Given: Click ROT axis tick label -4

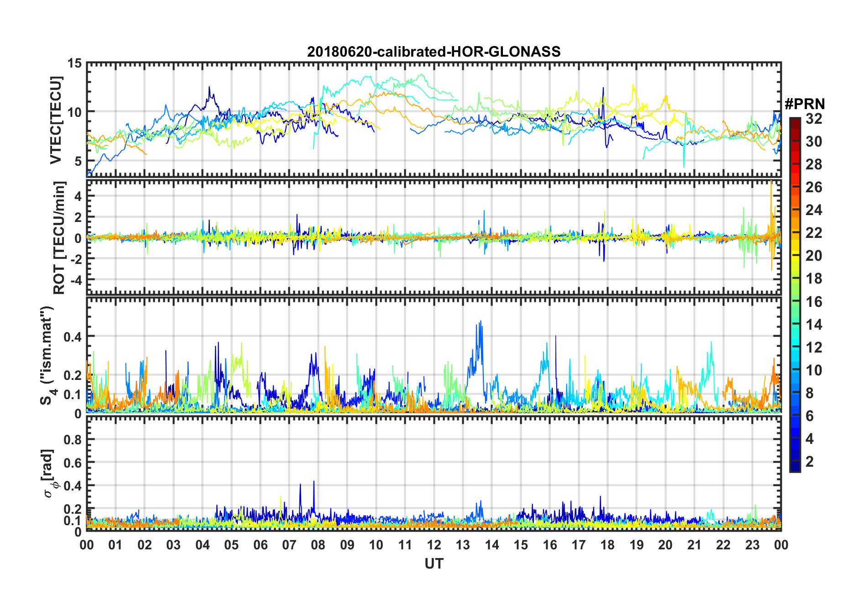Looking at the screenshot, I should point(76,279).
